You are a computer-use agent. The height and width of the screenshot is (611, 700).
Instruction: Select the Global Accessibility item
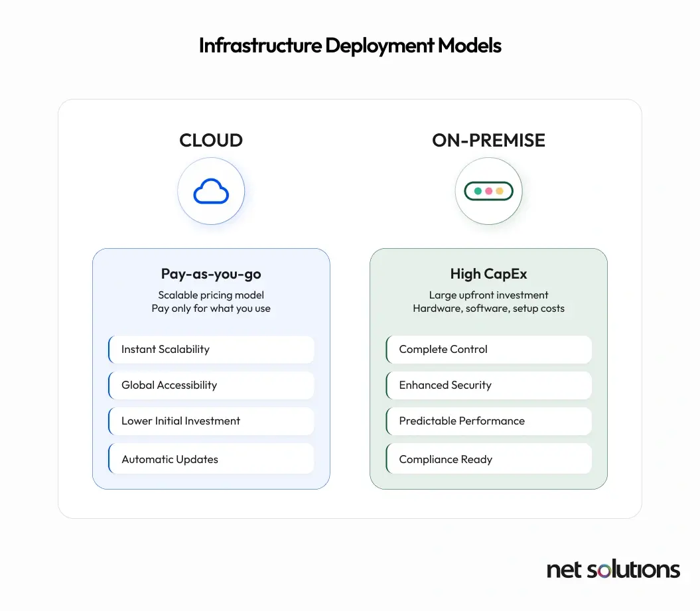(211, 385)
